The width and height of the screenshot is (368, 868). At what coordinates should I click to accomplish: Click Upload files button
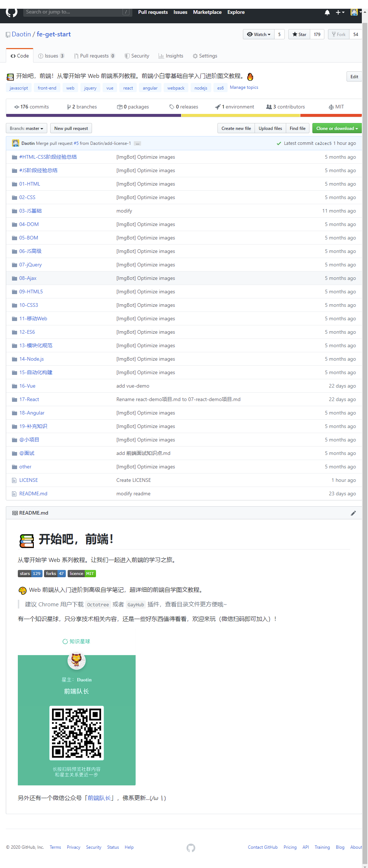point(270,128)
